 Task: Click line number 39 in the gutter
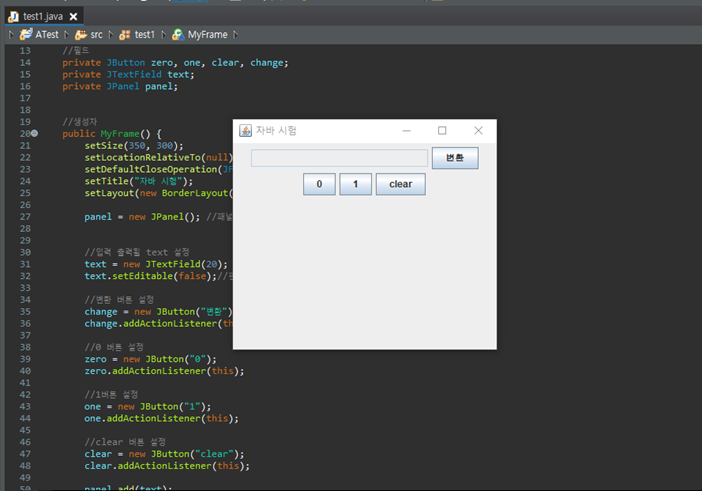point(25,359)
